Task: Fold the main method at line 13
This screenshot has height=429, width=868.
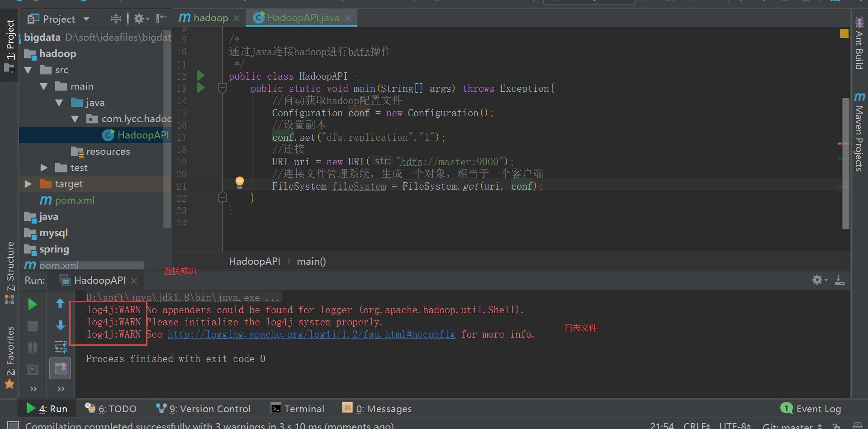Action: [x=222, y=88]
